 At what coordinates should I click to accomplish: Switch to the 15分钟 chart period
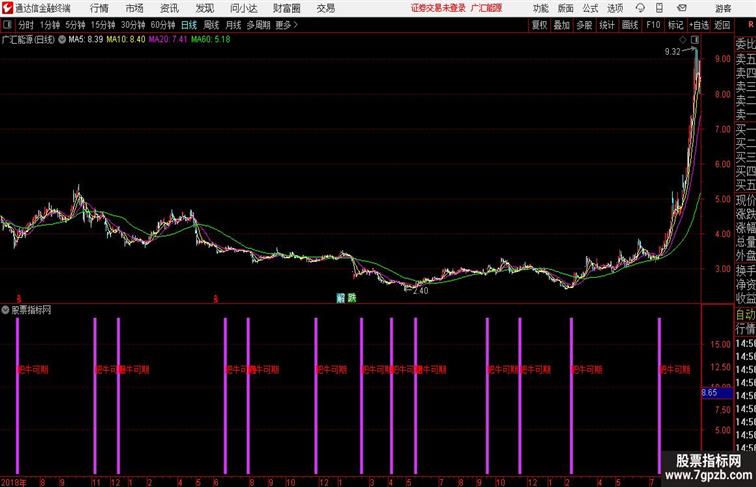(103, 25)
